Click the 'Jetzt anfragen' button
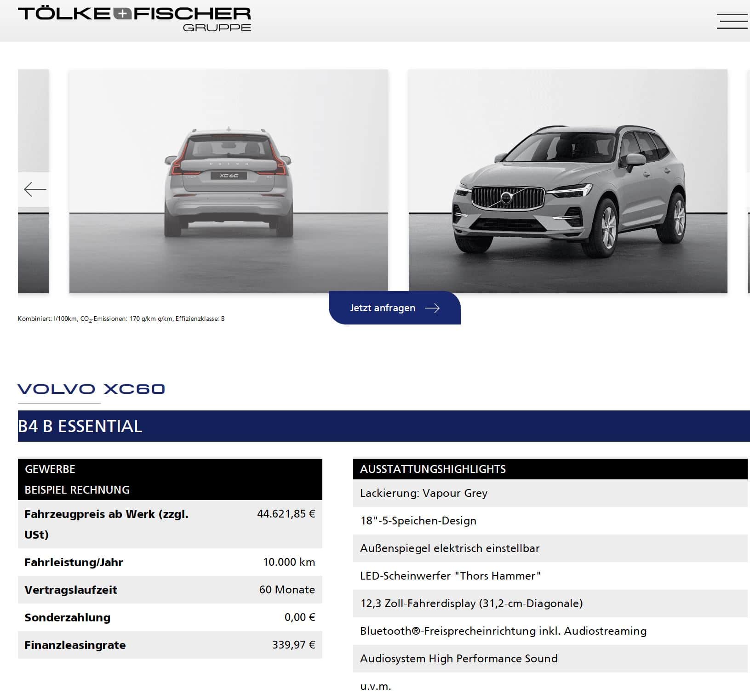This screenshot has height=700, width=750. [395, 308]
